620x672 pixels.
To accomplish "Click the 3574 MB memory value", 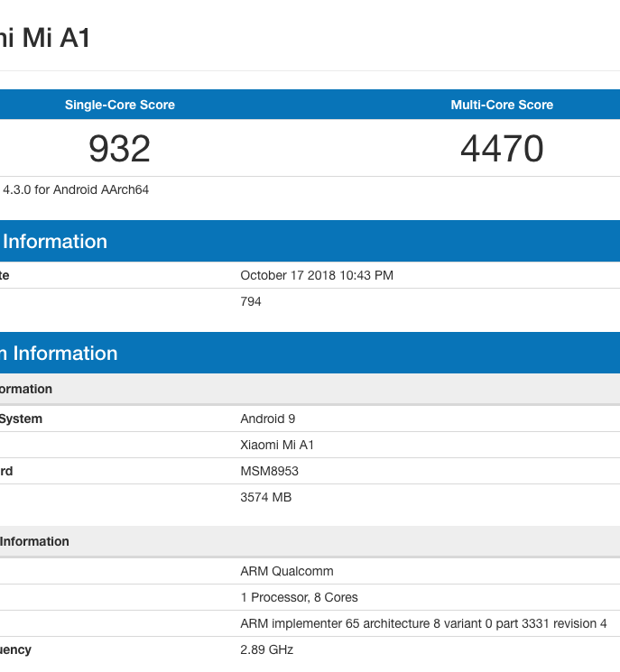I will coord(265,497).
